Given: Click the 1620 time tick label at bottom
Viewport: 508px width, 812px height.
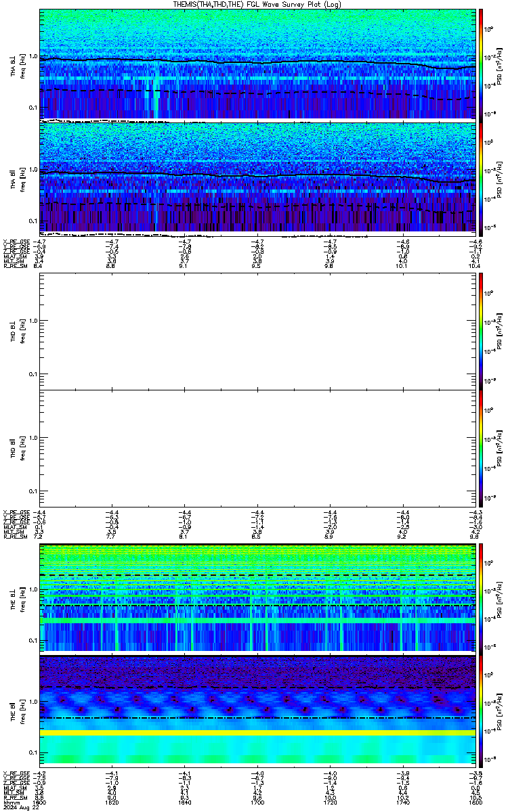Looking at the screenshot, I should [112, 803].
